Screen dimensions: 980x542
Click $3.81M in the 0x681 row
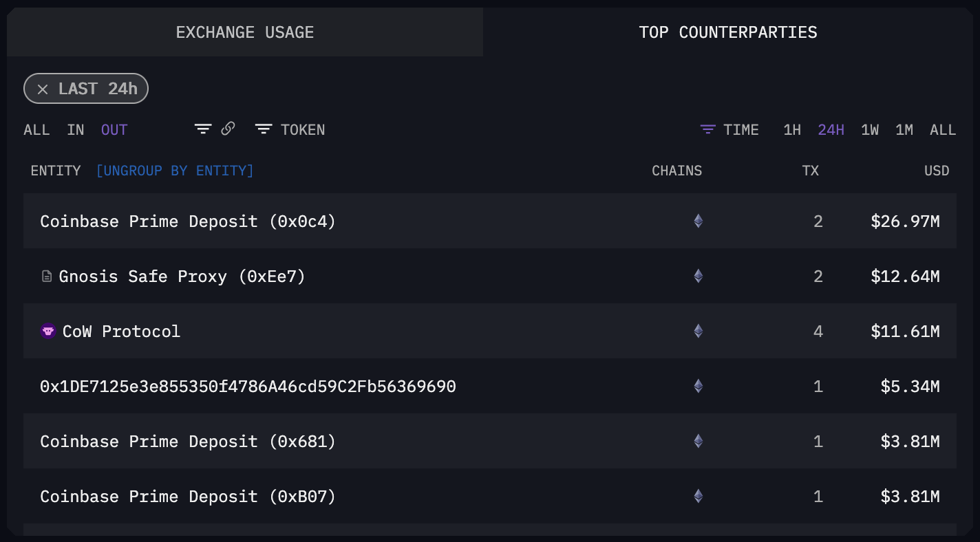pyautogui.click(x=910, y=442)
